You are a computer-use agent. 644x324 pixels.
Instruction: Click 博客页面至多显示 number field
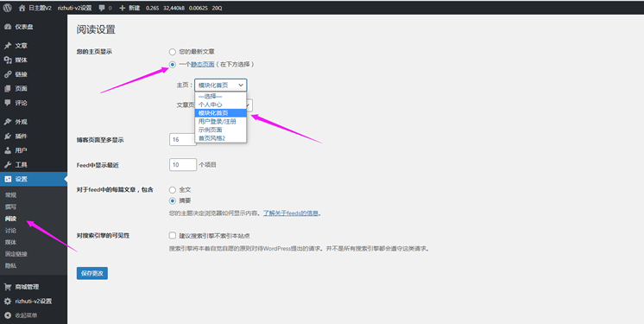[x=183, y=139]
